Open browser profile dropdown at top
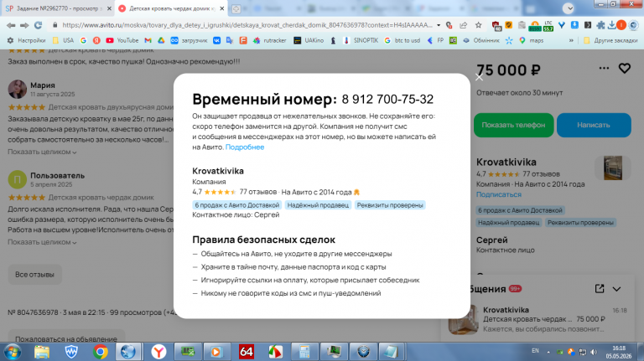The width and height of the screenshot is (644, 361). click(569, 8)
